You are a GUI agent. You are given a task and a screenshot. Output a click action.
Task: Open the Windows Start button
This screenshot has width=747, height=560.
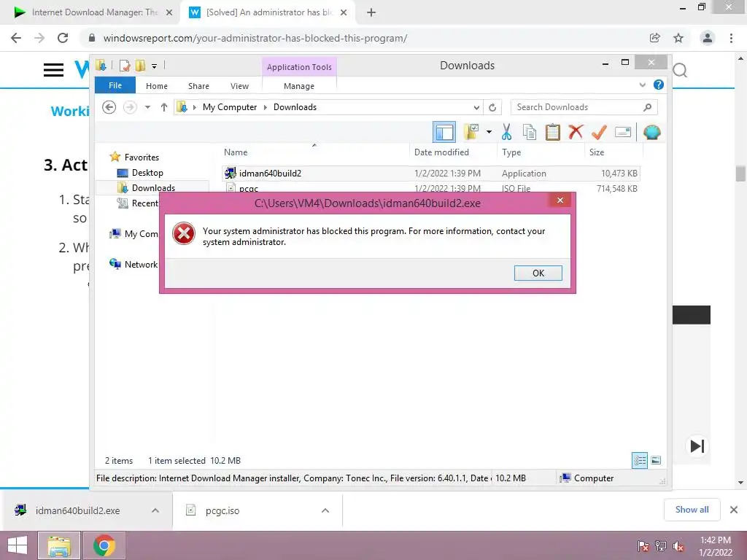tap(18, 545)
